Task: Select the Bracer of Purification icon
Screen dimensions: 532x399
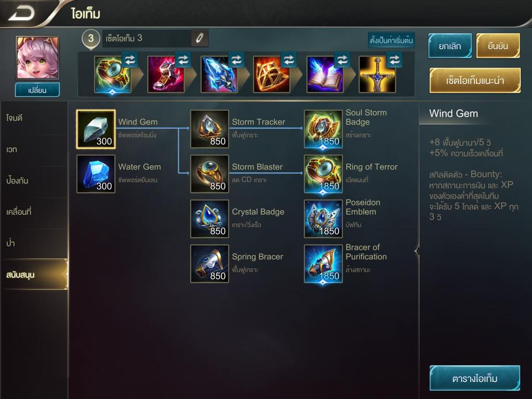Action: click(x=323, y=264)
